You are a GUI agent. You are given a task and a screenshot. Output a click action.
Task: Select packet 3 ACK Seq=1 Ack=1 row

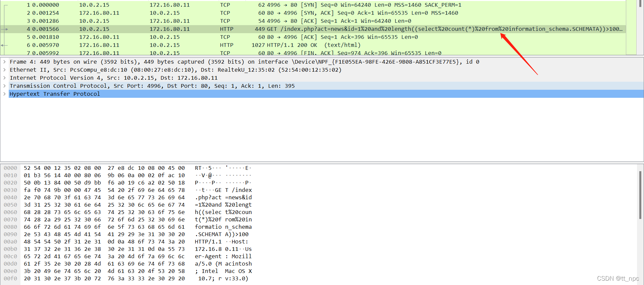coord(313,21)
